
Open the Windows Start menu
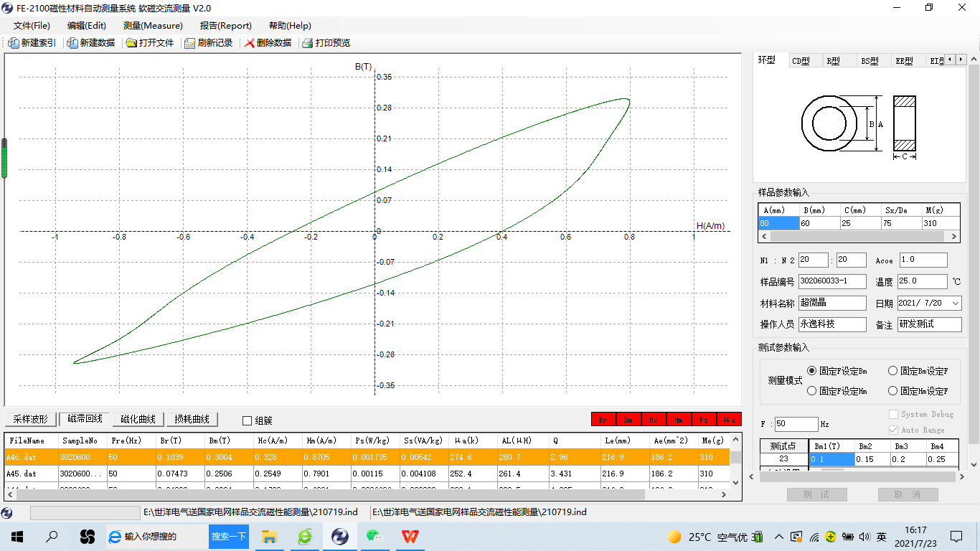[17, 537]
